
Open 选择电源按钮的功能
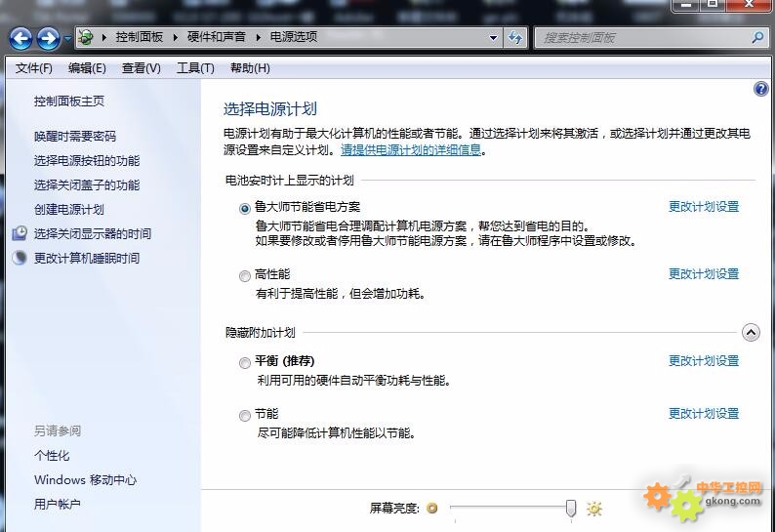click(87, 161)
